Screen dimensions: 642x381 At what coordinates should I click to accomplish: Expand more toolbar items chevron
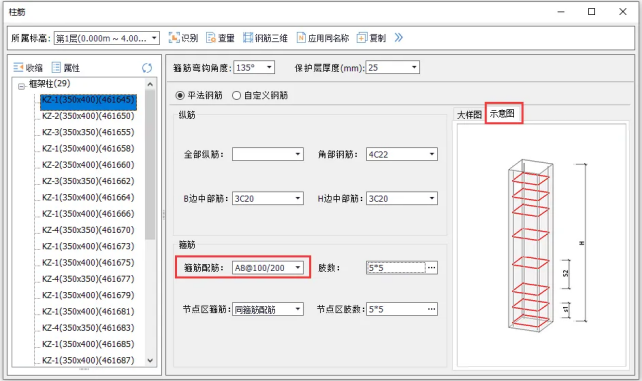398,38
